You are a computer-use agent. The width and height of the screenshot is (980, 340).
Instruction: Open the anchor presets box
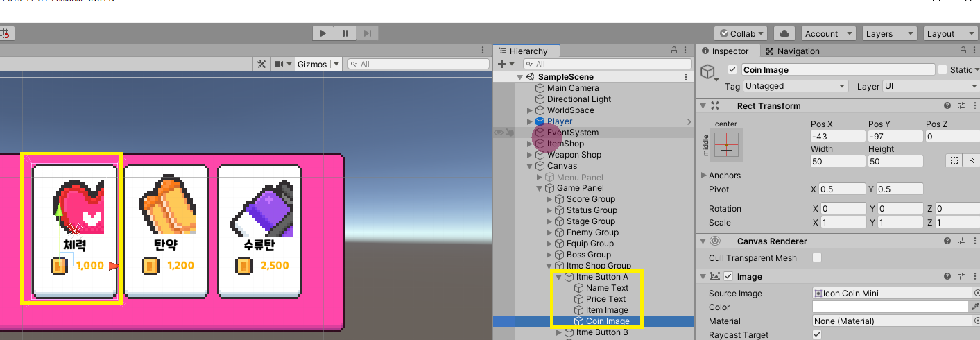click(726, 145)
